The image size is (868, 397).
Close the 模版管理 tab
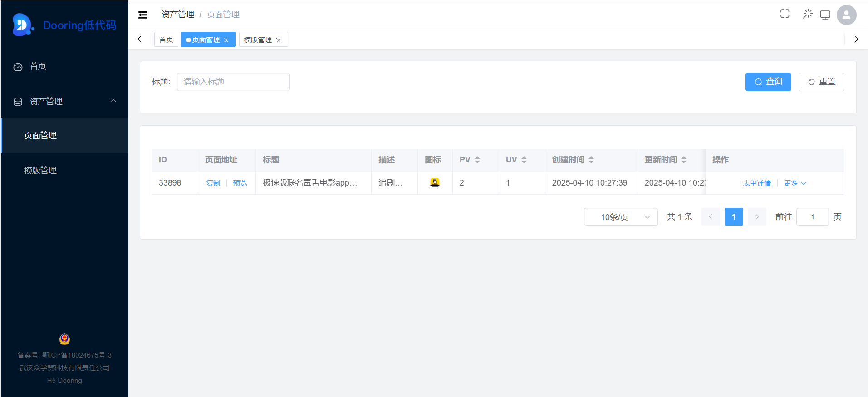[279, 40]
